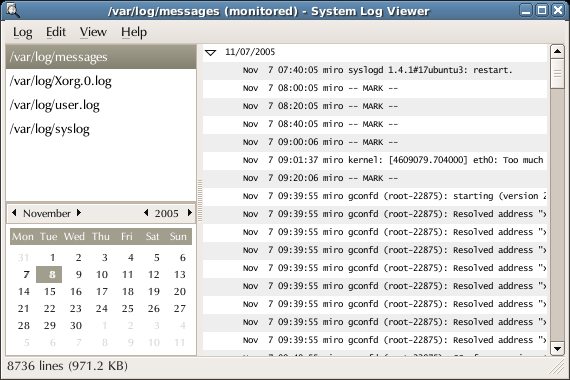Screen dimensions: 570x380
Task: Click the window resize grip in status bar
Action: (x=557, y=368)
